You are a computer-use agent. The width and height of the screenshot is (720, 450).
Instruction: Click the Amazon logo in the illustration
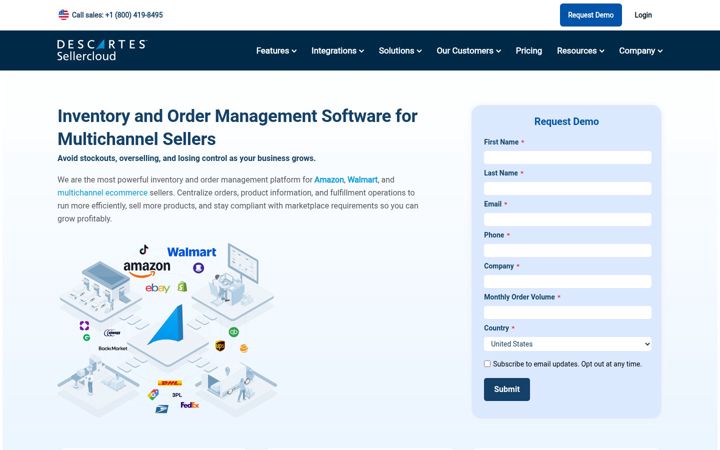147,268
